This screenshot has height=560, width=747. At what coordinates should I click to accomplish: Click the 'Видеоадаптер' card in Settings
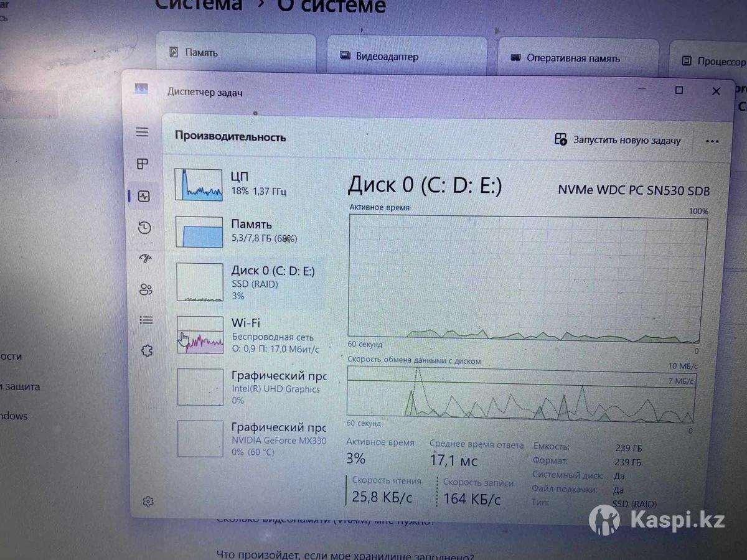click(x=406, y=57)
